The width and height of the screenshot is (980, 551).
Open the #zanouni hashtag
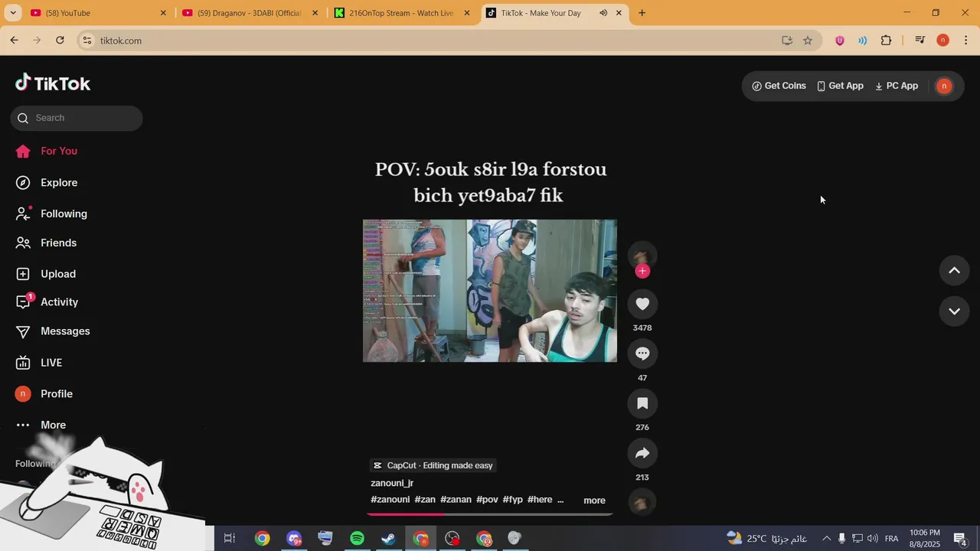tap(390, 500)
